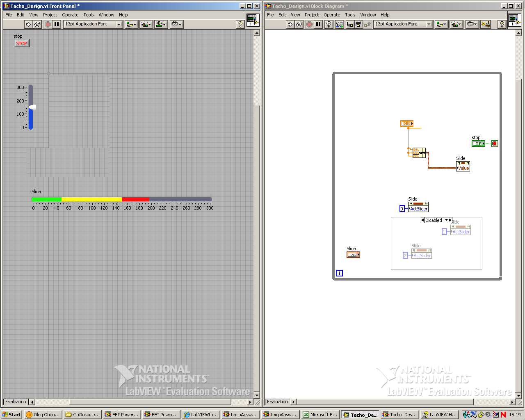Screen dimensions: 525x420
Task: Select the stop boolean TF terminal
Action: (x=478, y=144)
